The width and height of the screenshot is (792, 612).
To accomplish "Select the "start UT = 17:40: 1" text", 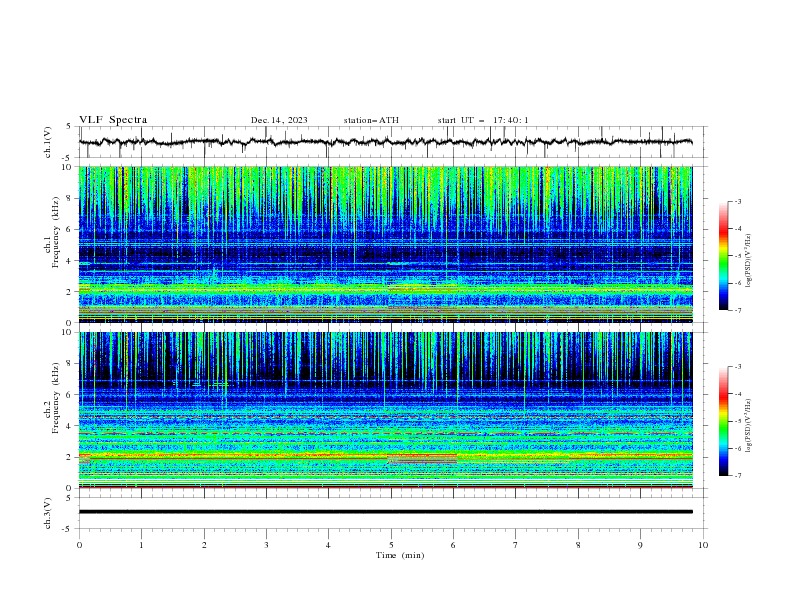I will tap(483, 120).
